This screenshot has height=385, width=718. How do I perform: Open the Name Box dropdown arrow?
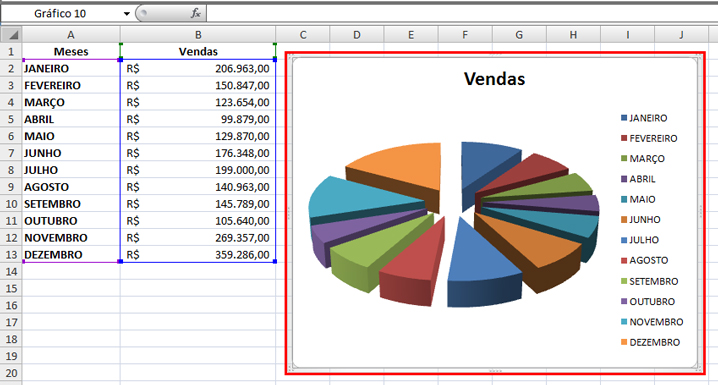(x=126, y=14)
